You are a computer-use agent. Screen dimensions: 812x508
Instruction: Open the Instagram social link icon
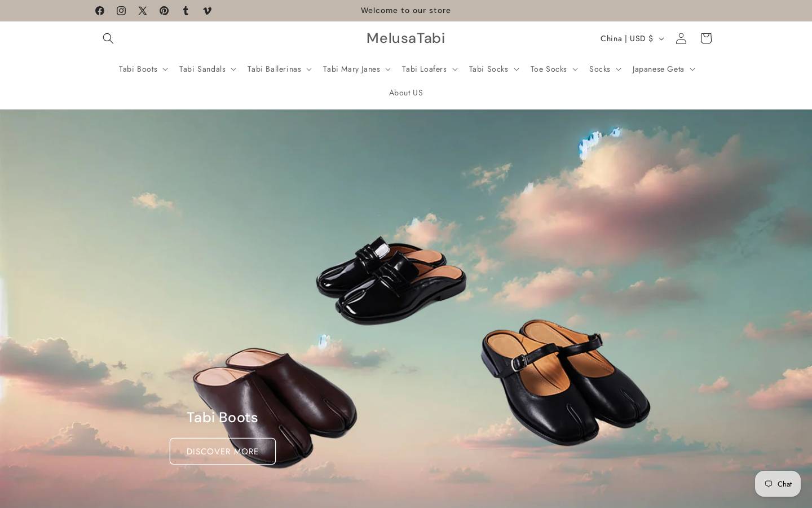point(121,11)
